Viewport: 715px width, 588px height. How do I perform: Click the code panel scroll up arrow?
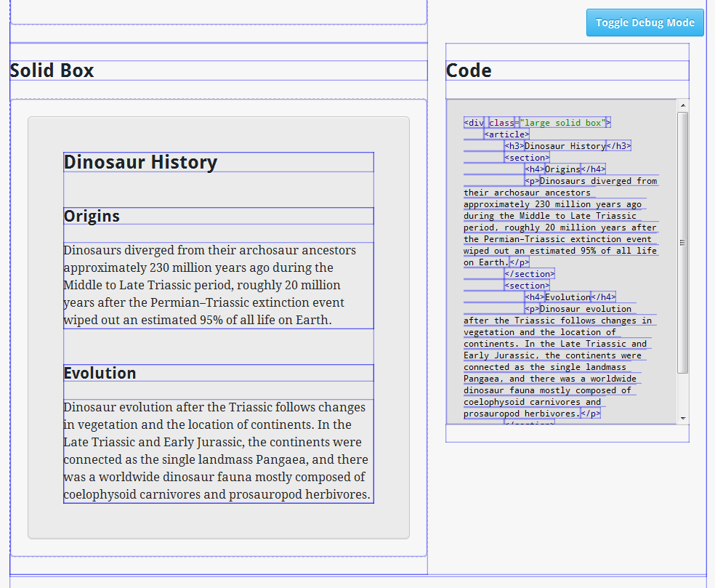point(683,105)
